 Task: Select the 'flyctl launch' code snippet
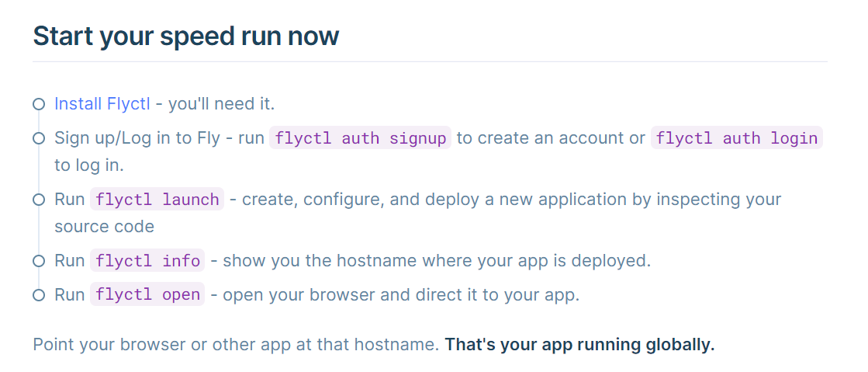[x=157, y=199]
